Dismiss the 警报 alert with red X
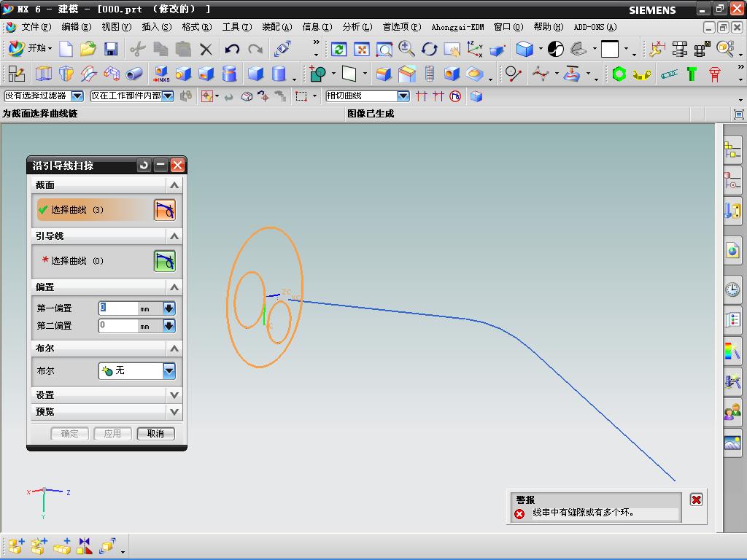This screenshot has width=747, height=560. [x=697, y=499]
